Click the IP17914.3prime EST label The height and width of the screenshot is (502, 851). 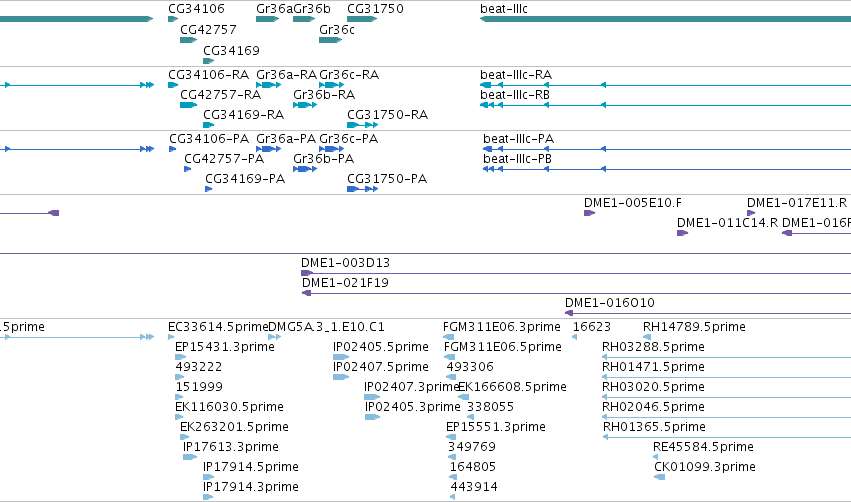point(251,487)
